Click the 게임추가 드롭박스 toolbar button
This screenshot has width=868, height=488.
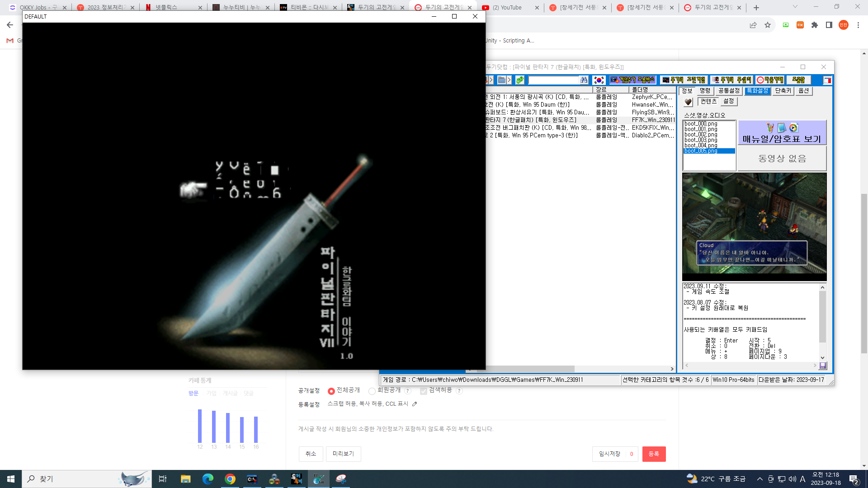pyautogui.click(x=632, y=80)
